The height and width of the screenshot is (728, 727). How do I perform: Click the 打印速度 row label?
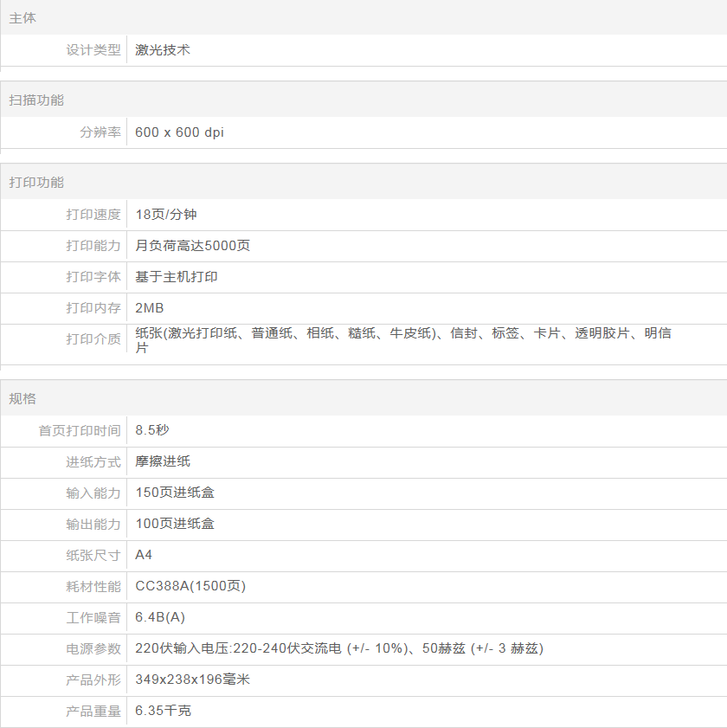[93, 215]
